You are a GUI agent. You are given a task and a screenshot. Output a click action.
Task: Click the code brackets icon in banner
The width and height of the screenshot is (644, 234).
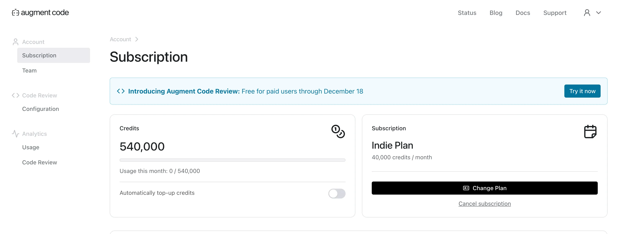click(x=121, y=91)
